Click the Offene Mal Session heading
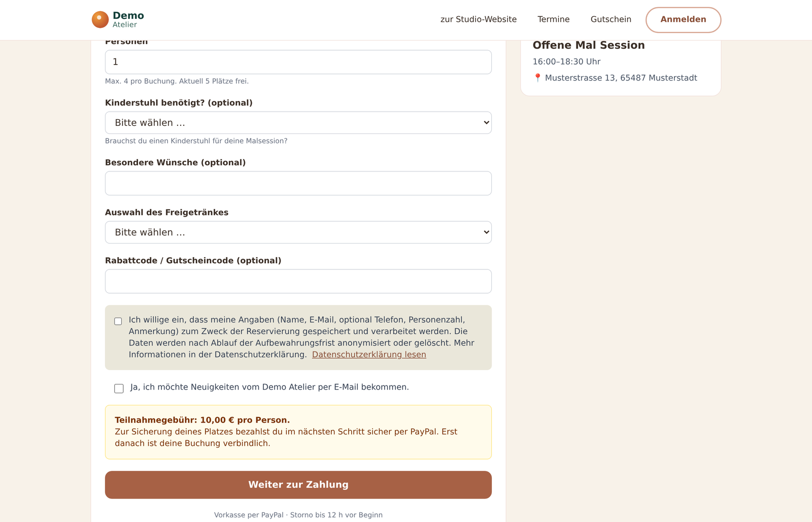This screenshot has height=522, width=812. [589, 45]
